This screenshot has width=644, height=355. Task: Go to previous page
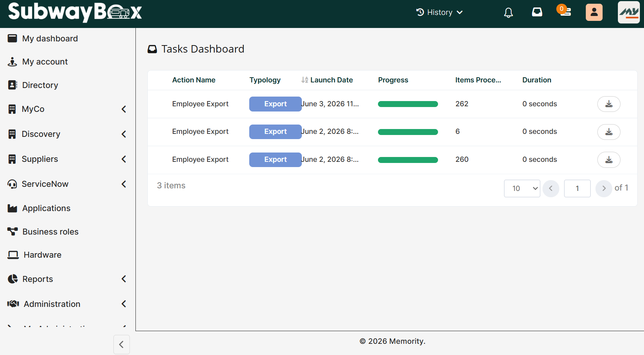pos(551,188)
